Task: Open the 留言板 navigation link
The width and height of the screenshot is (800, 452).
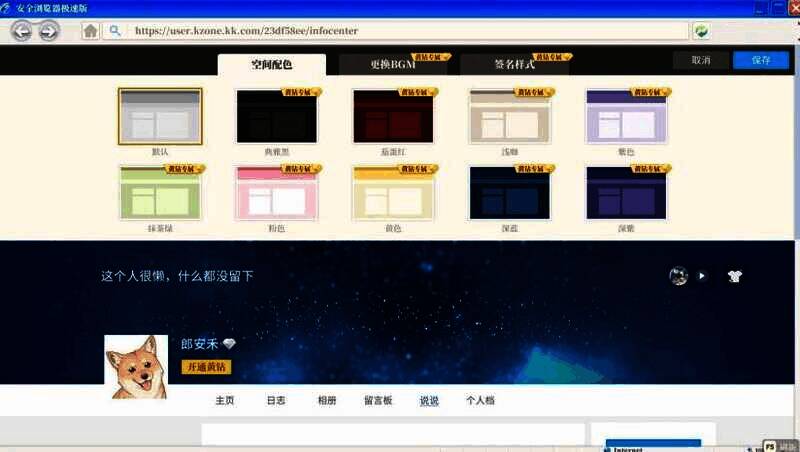Action: [x=378, y=401]
